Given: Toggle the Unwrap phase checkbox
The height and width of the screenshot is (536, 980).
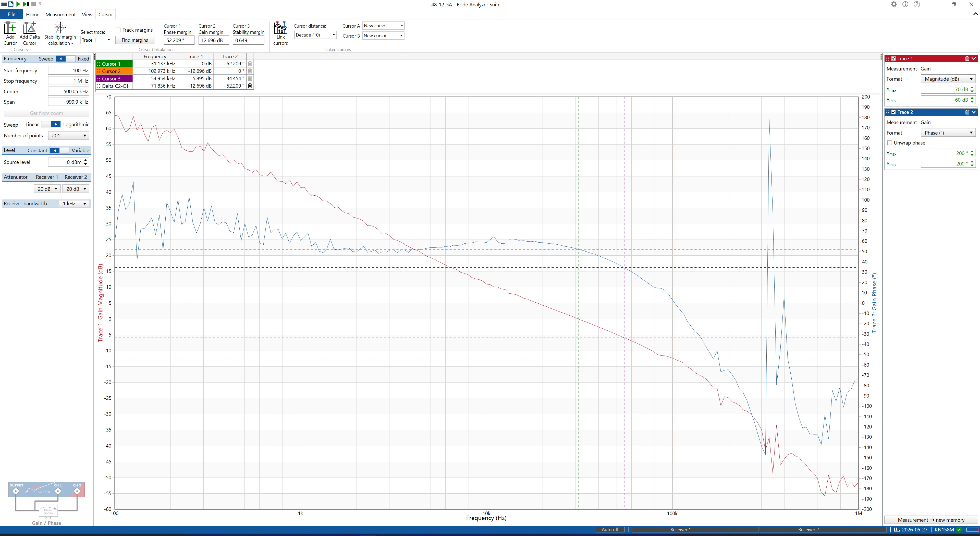Looking at the screenshot, I should tap(889, 143).
